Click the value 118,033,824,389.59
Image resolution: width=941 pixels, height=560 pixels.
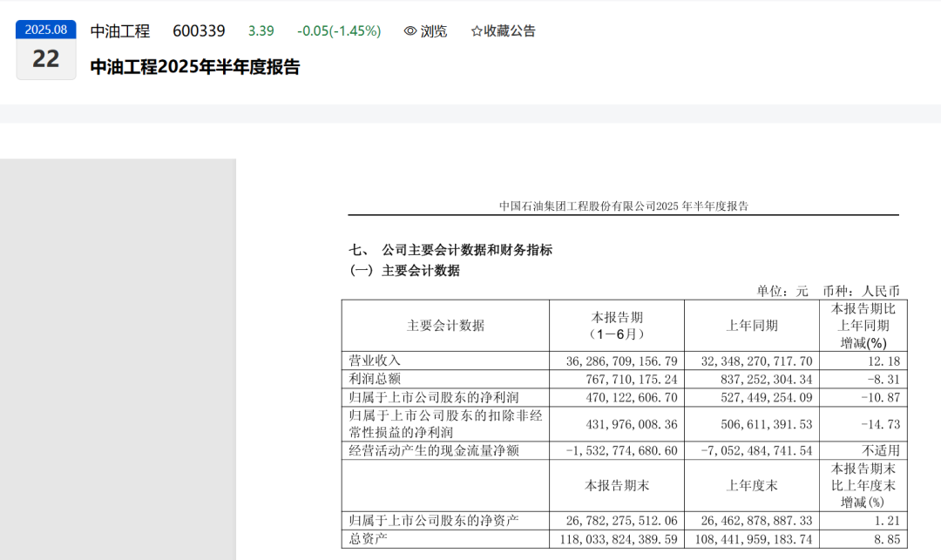619,540
